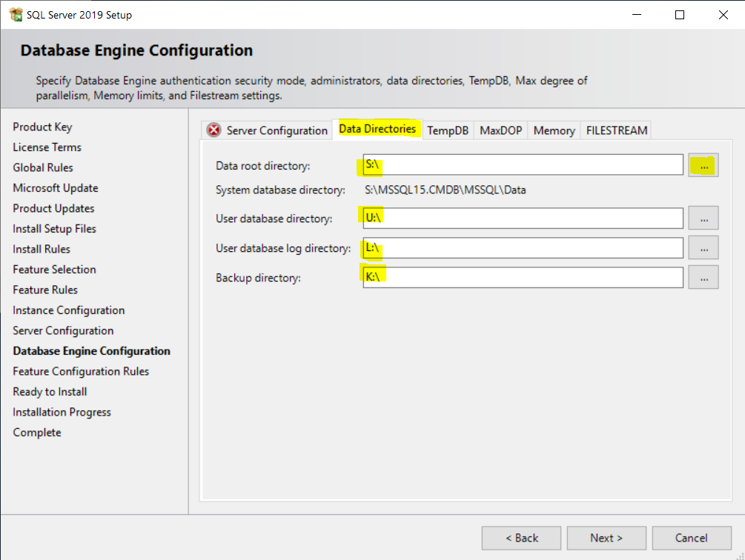This screenshot has width=745, height=560.
Task: Minimize the SQL Server 2019 Setup window
Action: pos(637,15)
